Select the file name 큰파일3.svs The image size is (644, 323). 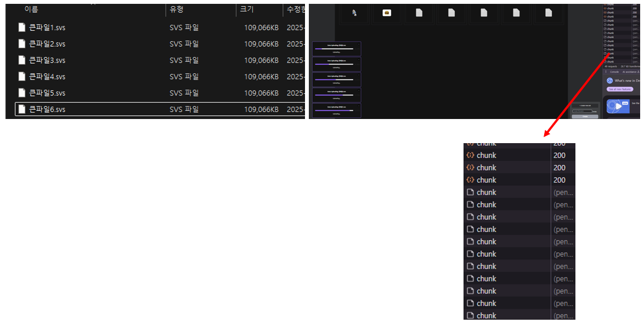pos(47,60)
